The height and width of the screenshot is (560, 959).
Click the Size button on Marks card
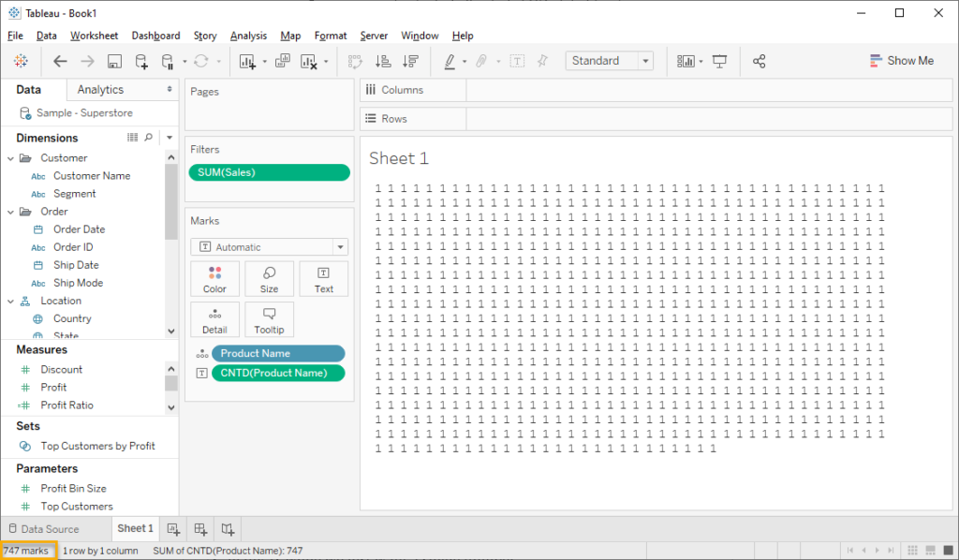point(269,279)
